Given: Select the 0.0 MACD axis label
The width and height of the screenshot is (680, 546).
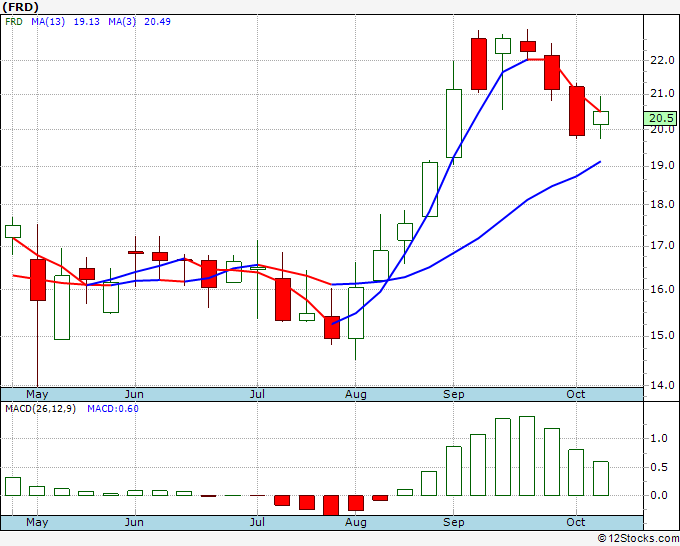Looking at the screenshot, I should click(x=659, y=495).
